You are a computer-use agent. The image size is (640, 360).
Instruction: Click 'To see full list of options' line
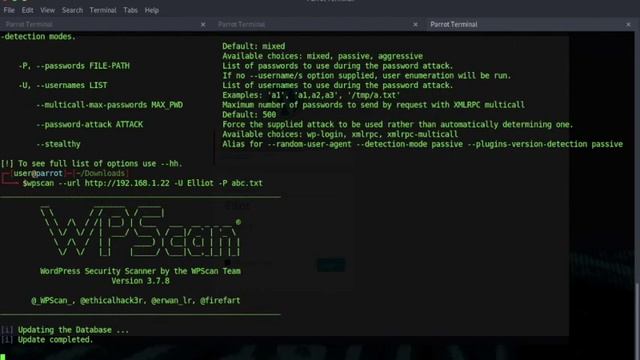(91, 164)
